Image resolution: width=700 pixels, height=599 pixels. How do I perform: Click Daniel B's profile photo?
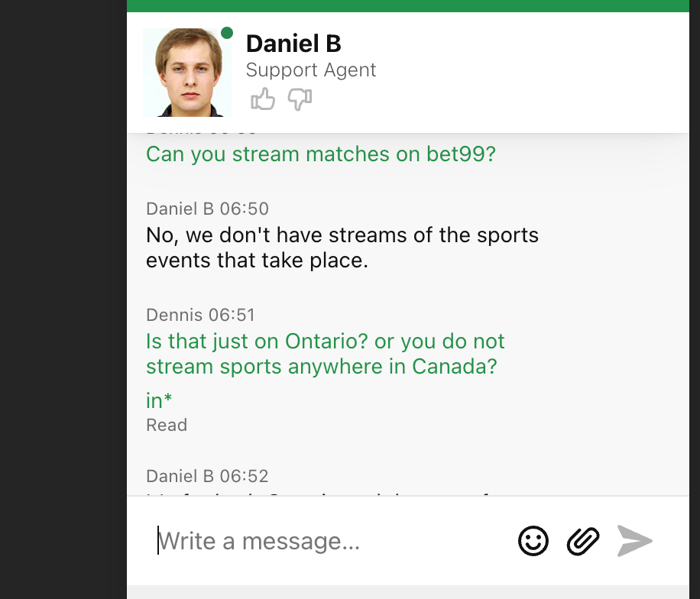coord(187,73)
